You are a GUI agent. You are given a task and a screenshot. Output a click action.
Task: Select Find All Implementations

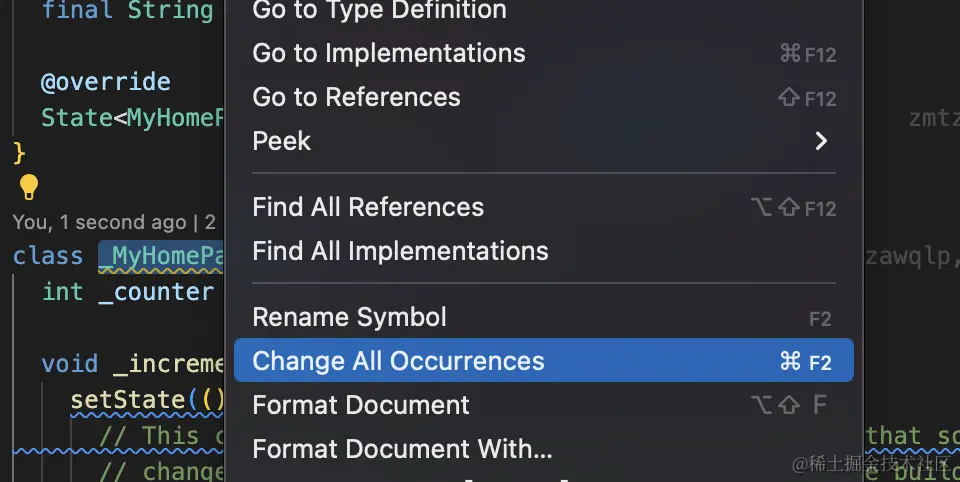400,251
